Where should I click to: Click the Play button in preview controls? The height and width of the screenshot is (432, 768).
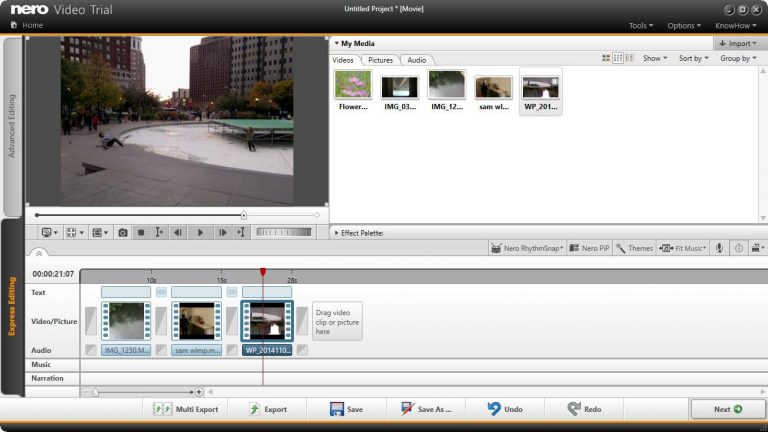(x=200, y=232)
